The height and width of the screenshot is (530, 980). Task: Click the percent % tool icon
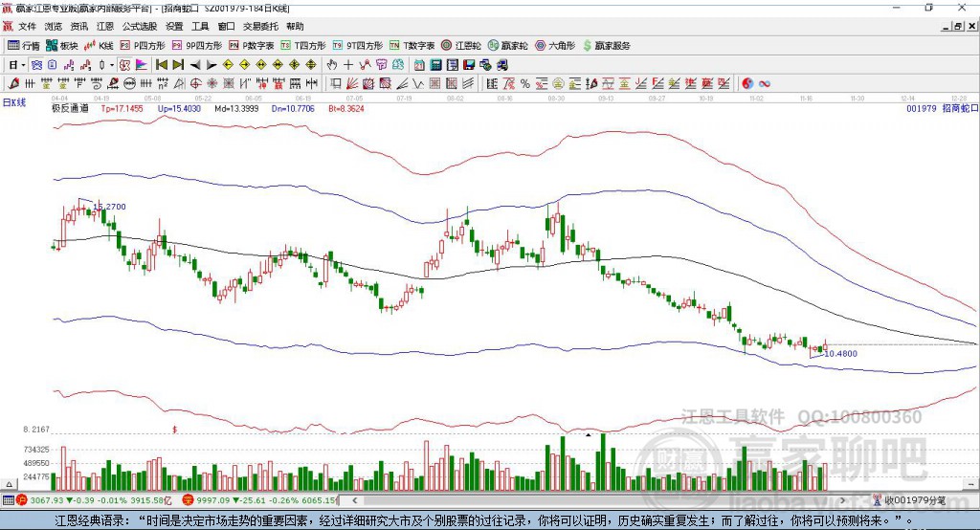coord(525,84)
